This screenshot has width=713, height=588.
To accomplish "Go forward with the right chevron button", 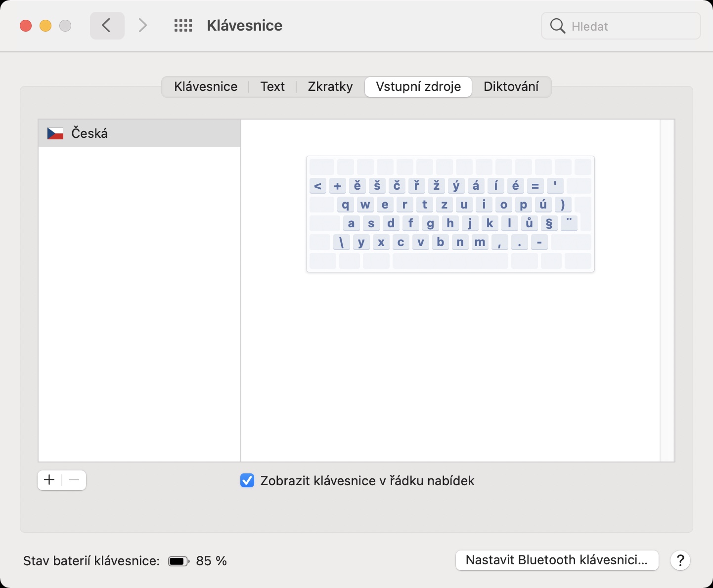I will tap(143, 26).
